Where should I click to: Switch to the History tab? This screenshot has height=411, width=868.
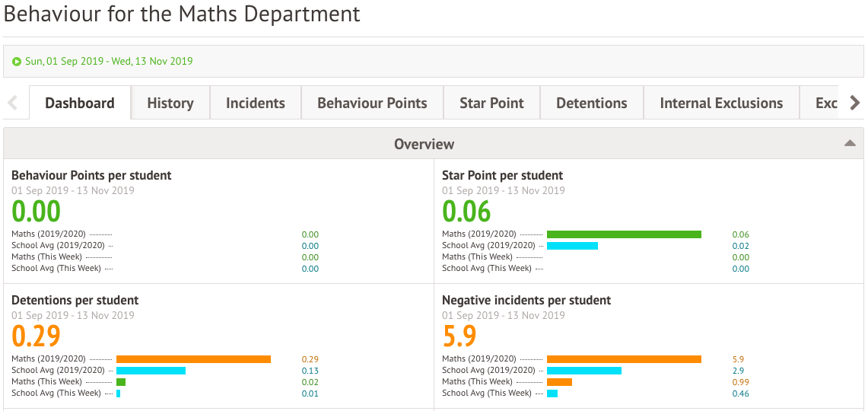pos(170,103)
